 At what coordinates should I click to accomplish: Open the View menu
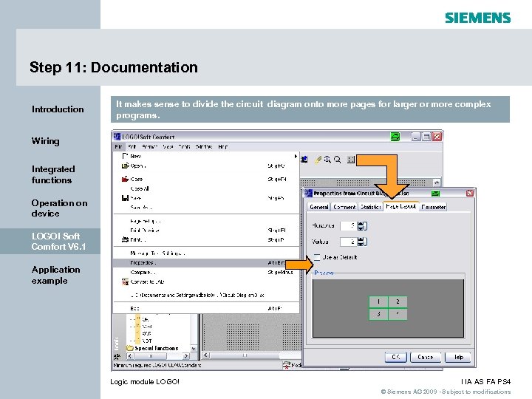click(168, 146)
